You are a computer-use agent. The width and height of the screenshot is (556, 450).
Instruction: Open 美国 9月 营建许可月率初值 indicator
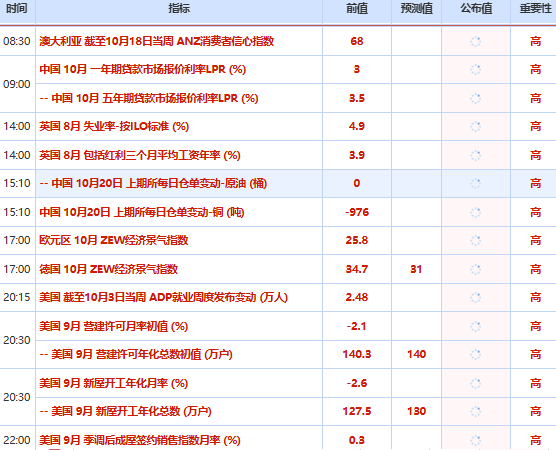click(x=113, y=326)
